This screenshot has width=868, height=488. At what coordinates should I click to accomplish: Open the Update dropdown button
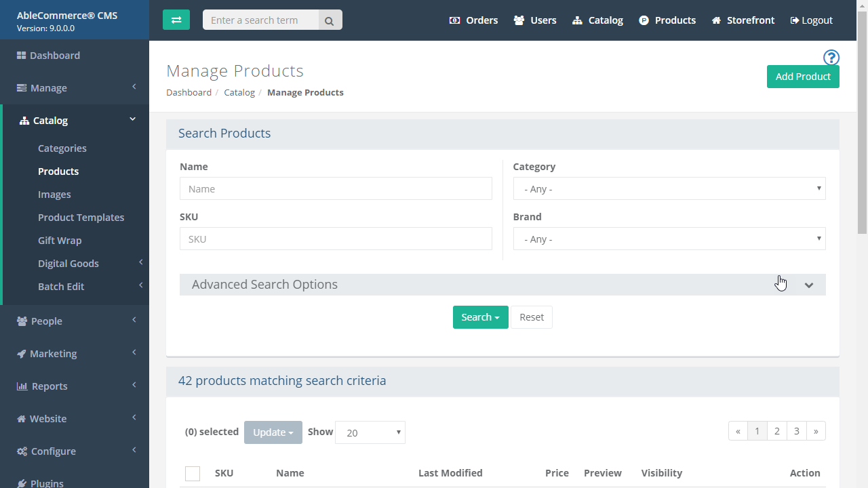click(x=273, y=432)
